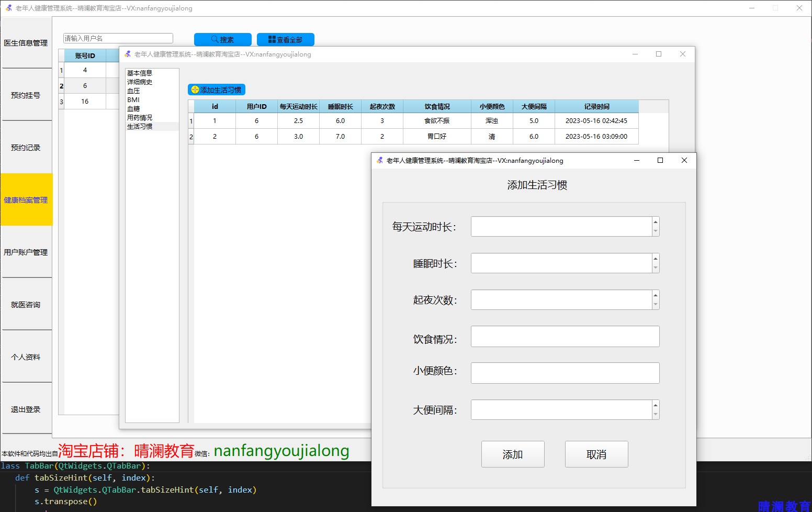Select 基本信息 in the health record list

152,73
